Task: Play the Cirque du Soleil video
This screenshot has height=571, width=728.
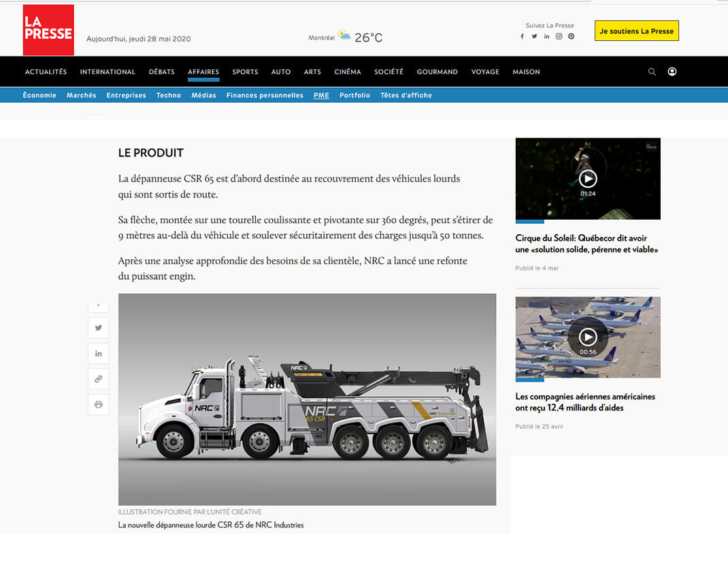Action: coord(588,179)
